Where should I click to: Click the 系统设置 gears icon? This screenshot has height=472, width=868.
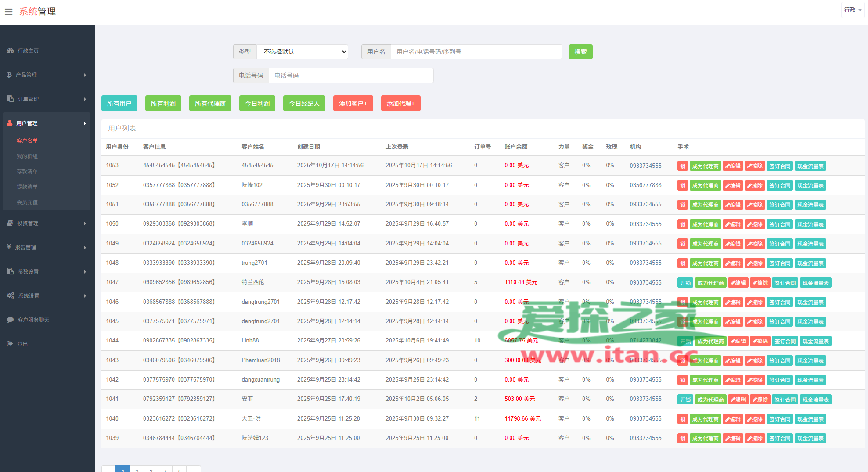[11, 296]
